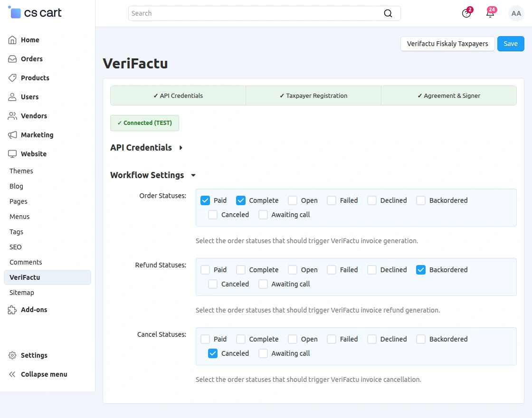
Task: Click the Vendors people icon
Action: [x=12, y=116]
